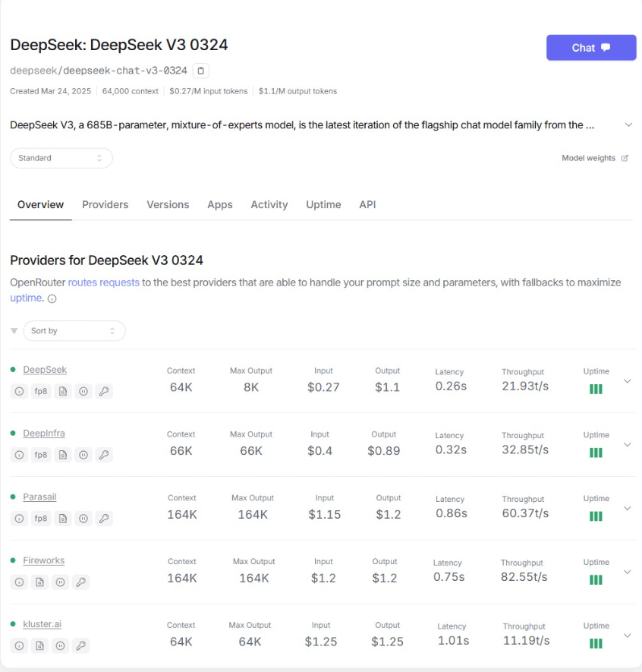
Task: Click pause-circle icon in kluster.ai row
Action: coord(61,645)
